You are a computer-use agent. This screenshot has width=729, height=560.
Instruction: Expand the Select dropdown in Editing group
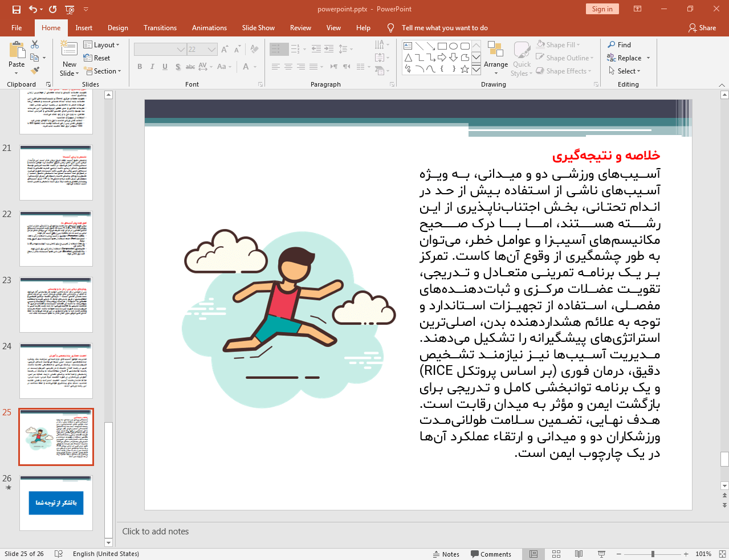[625, 71]
